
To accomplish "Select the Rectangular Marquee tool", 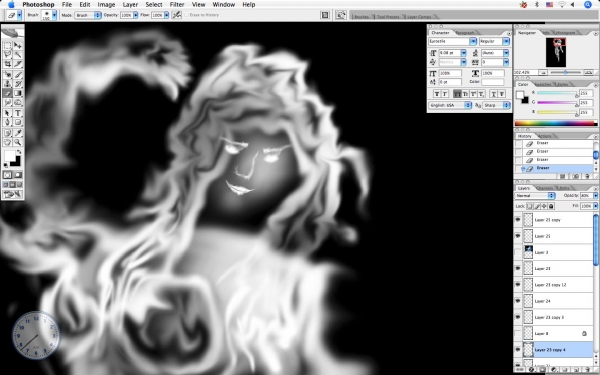I will coord(7,46).
